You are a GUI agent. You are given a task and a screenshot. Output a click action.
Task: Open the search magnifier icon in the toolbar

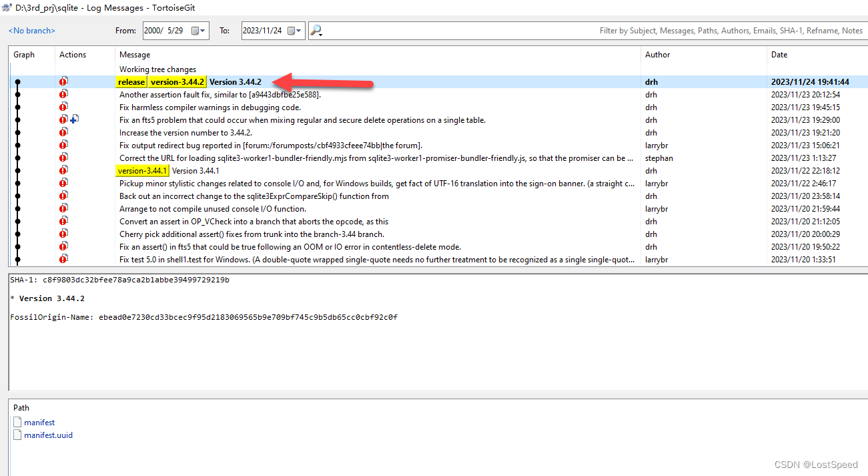315,29
